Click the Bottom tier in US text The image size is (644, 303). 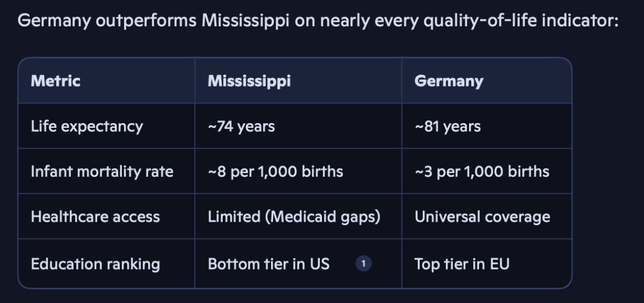pyautogui.click(x=268, y=264)
